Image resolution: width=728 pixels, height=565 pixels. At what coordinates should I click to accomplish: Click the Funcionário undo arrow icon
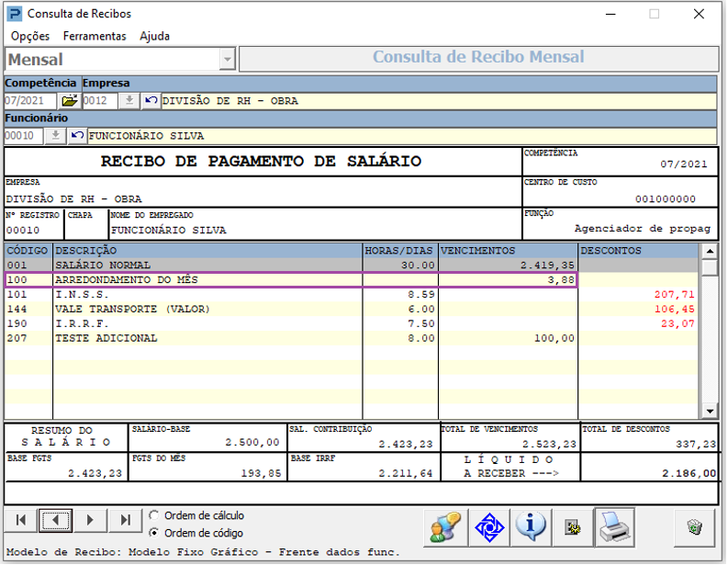click(77, 136)
